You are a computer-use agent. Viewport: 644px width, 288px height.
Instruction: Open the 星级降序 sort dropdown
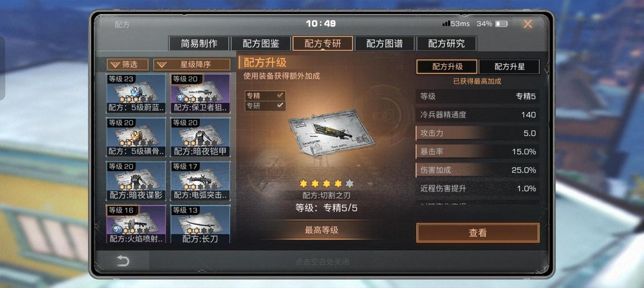192,65
